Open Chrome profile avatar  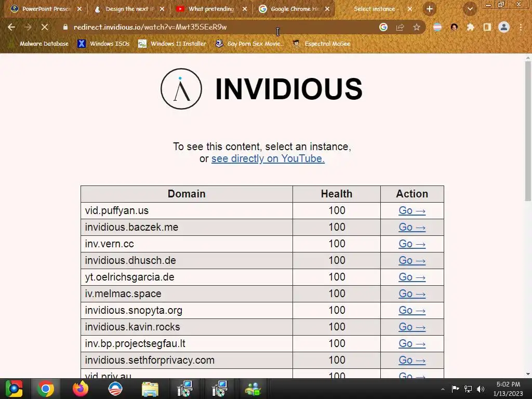(504, 27)
